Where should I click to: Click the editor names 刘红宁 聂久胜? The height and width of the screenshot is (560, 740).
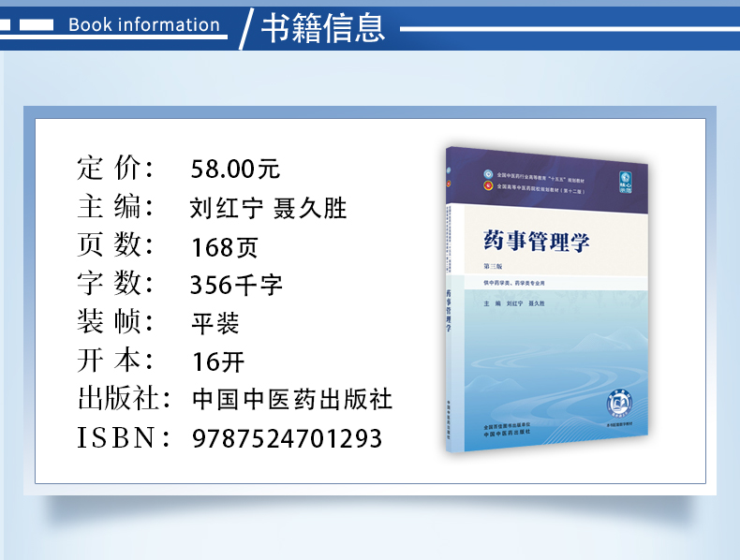click(x=268, y=208)
